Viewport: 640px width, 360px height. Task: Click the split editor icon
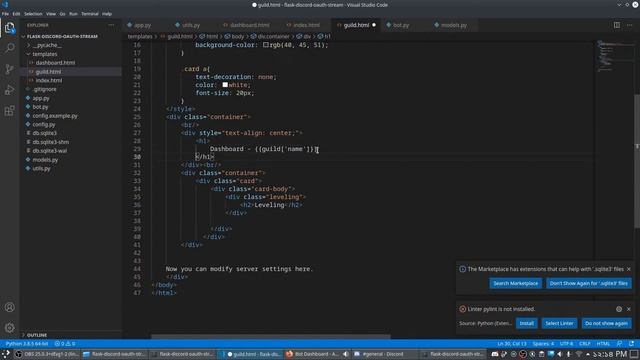click(617, 25)
